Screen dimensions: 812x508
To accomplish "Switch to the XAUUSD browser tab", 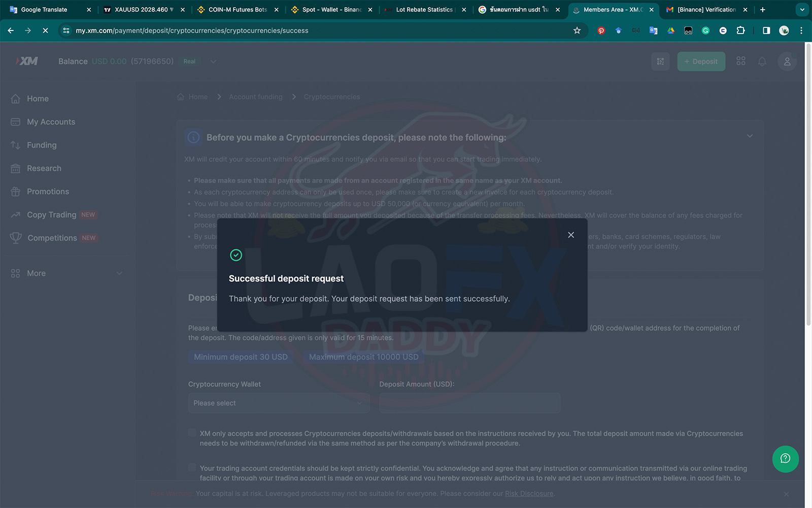I will pos(142,10).
